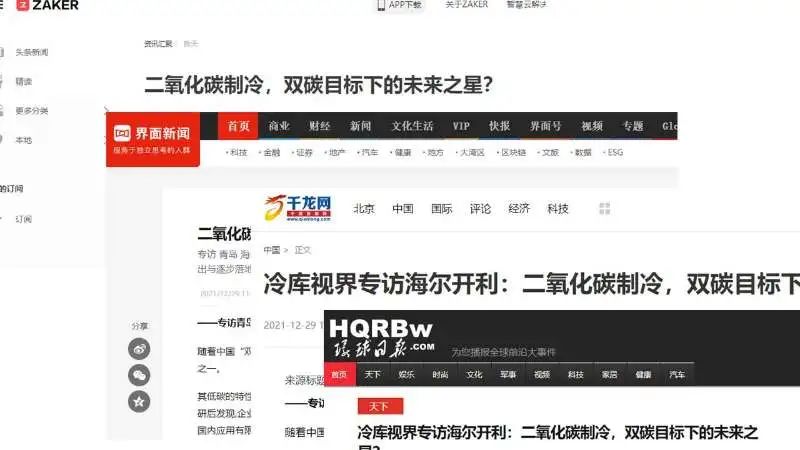Open 中国 in the 千龙网 navigation
This screenshot has height=450, width=800.
(403, 209)
